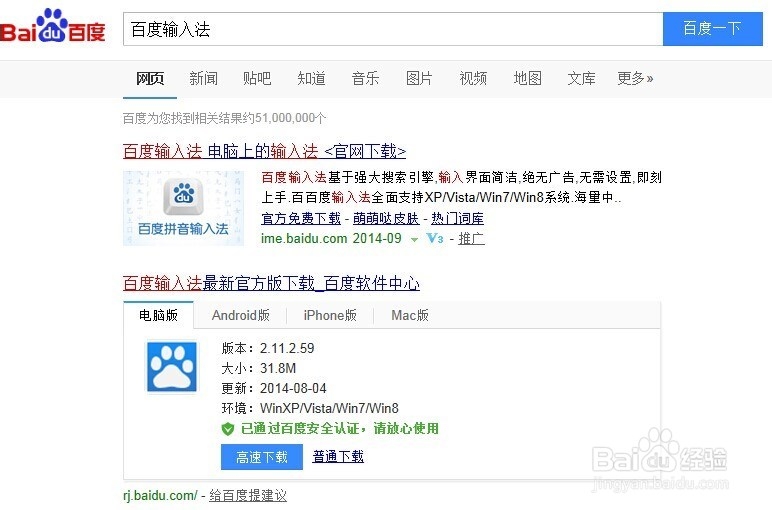Screen dimensions: 772x510
Task: Click the V3 credibility badge icon
Action: pos(434,239)
